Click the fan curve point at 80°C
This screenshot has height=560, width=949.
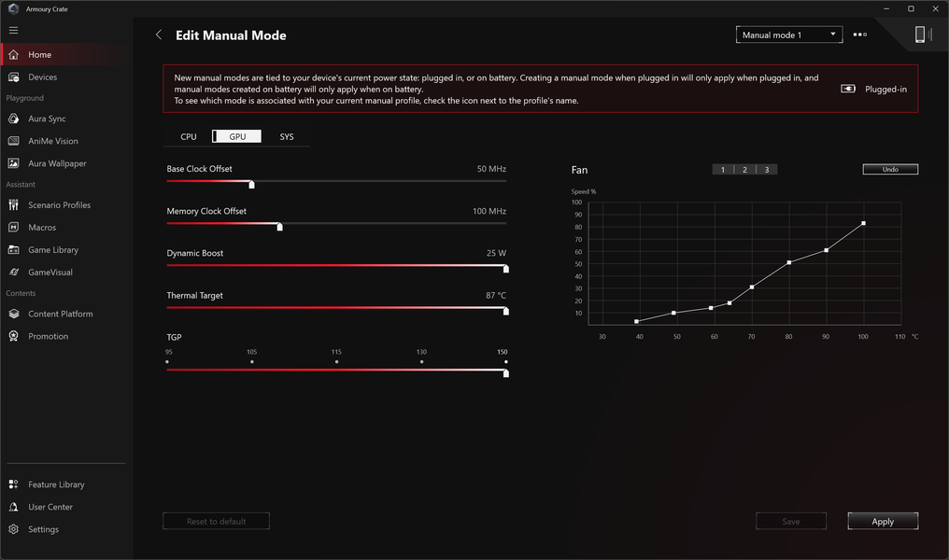coord(789,262)
